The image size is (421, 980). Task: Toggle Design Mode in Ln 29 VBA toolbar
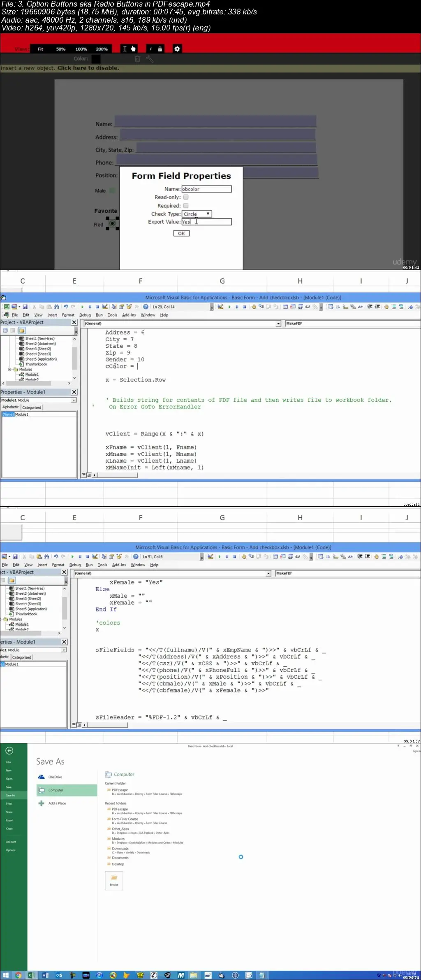(x=105, y=307)
